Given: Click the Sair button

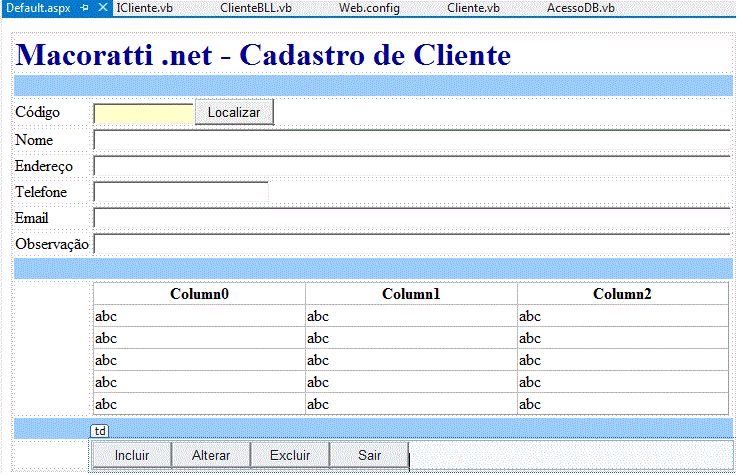Looking at the screenshot, I should (x=369, y=455).
